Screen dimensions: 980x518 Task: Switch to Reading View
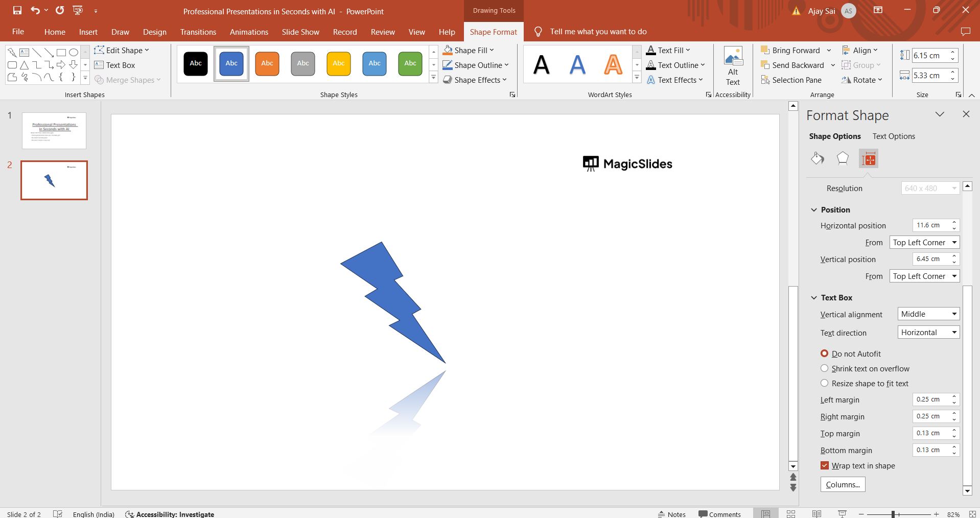(816, 514)
